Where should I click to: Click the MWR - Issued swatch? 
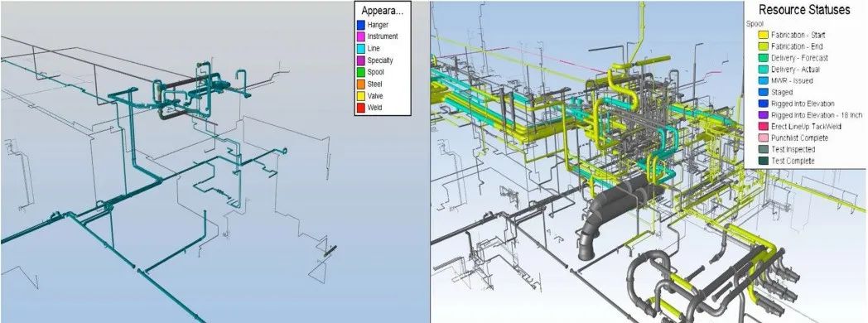click(763, 81)
